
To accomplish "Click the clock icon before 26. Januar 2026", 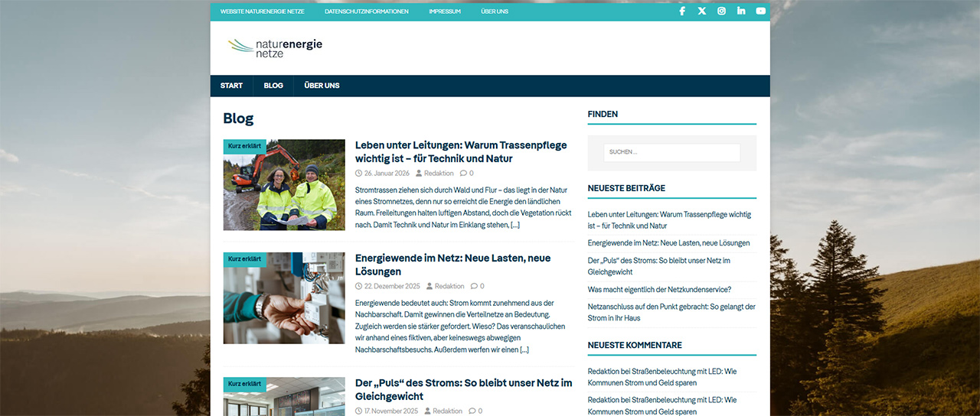I will (359, 174).
